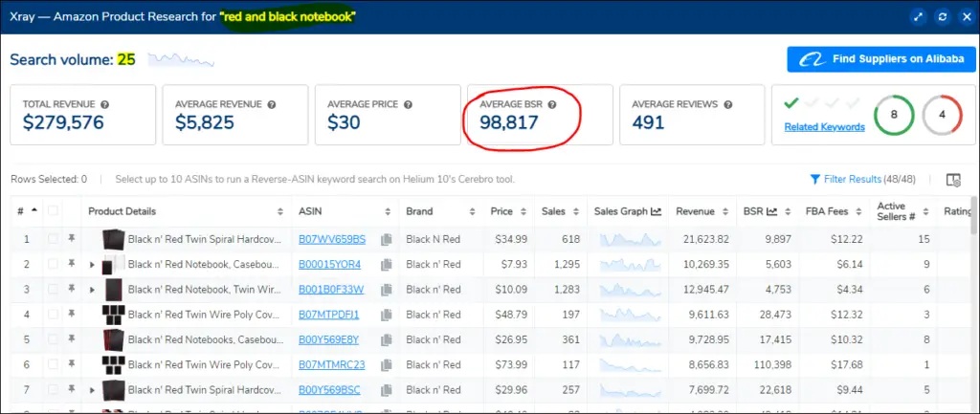
Task: Pin the row for ASIN B00Y569E8Y
Action: pos(71,339)
